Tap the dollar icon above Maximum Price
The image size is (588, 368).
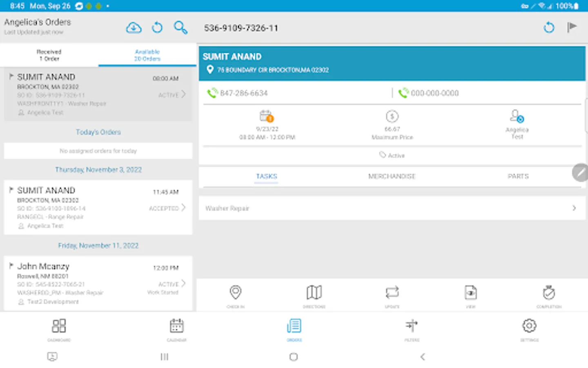coord(392,117)
